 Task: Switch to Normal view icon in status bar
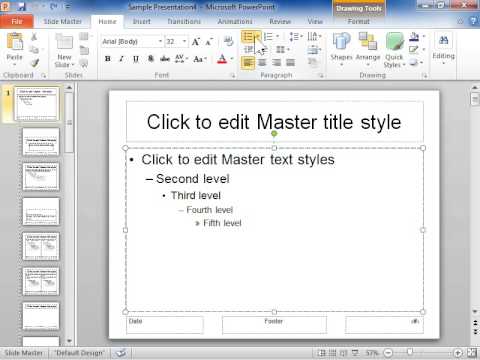pyautogui.click(x=322, y=353)
